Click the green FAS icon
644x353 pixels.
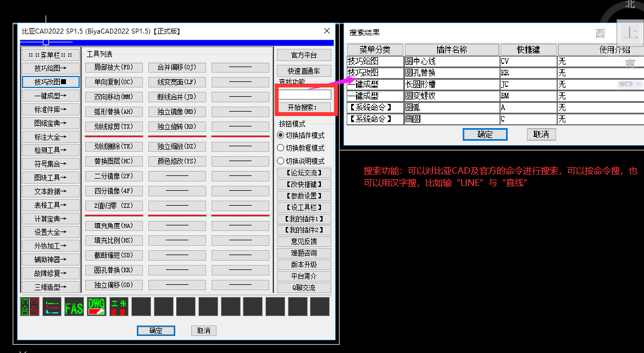(74, 307)
